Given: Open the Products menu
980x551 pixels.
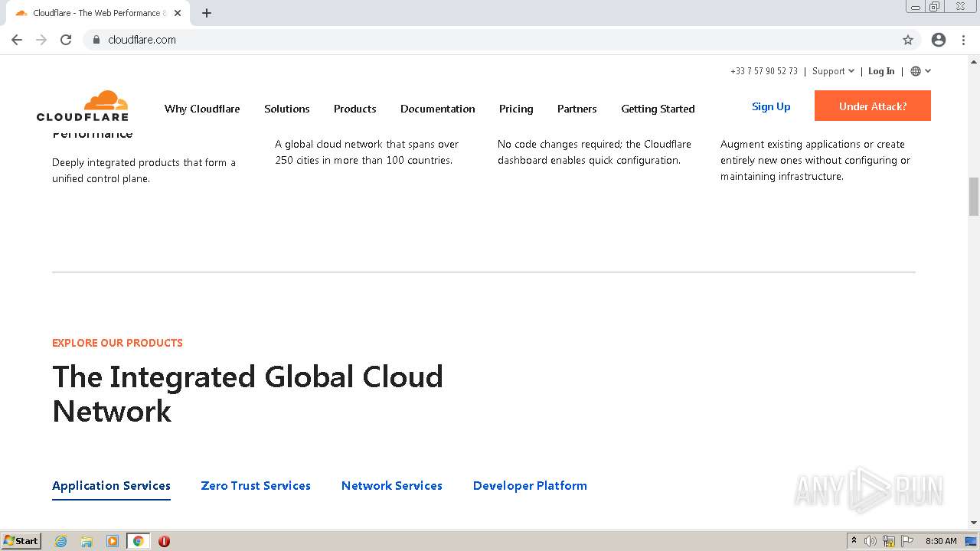Looking at the screenshot, I should (x=355, y=109).
